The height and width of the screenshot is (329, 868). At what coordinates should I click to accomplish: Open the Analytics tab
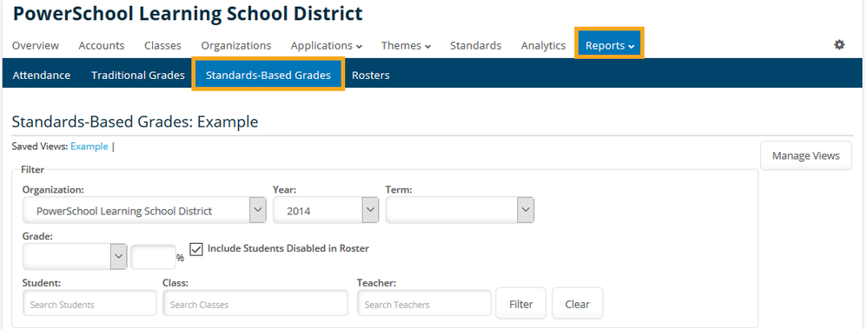[543, 46]
